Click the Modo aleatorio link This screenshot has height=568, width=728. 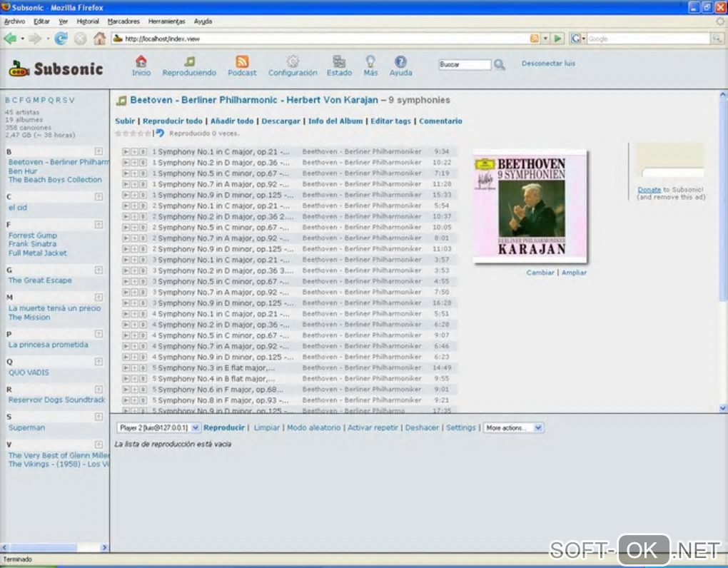click(x=314, y=428)
